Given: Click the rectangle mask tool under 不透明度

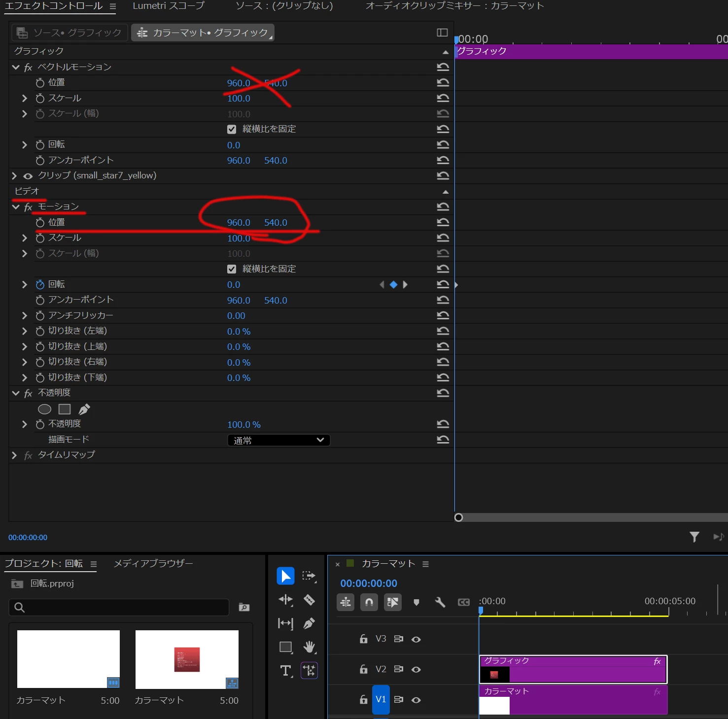Looking at the screenshot, I should (65, 409).
